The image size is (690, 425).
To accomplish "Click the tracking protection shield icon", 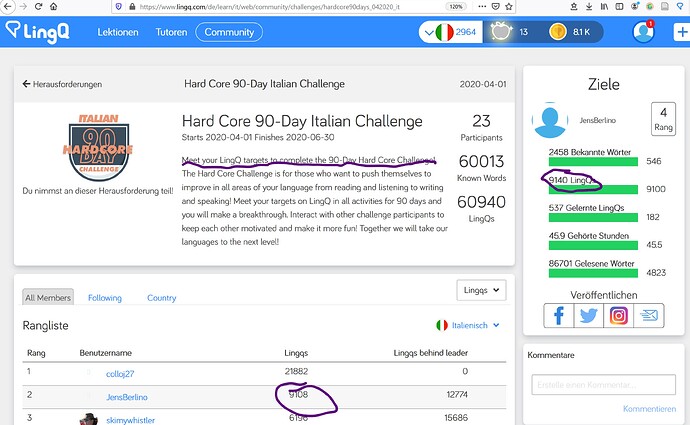I will tap(118, 7).
